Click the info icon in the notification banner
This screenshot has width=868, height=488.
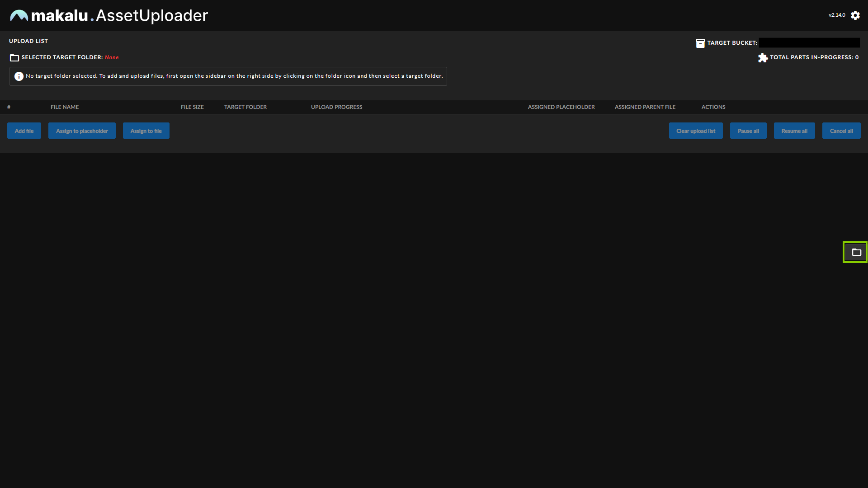pyautogui.click(x=19, y=76)
